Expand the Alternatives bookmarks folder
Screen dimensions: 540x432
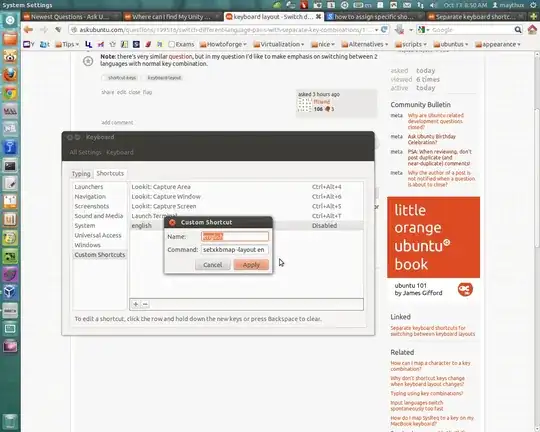point(365,44)
